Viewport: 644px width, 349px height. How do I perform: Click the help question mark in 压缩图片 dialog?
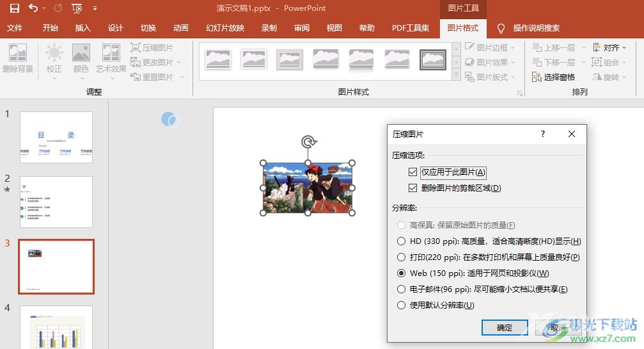[543, 134]
